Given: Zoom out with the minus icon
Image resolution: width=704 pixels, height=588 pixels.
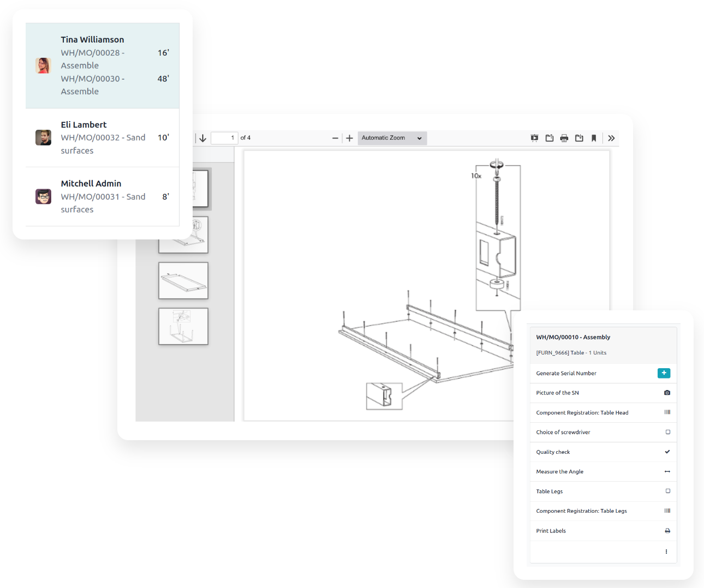Looking at the screenshot, I should [x=335, y=139].
